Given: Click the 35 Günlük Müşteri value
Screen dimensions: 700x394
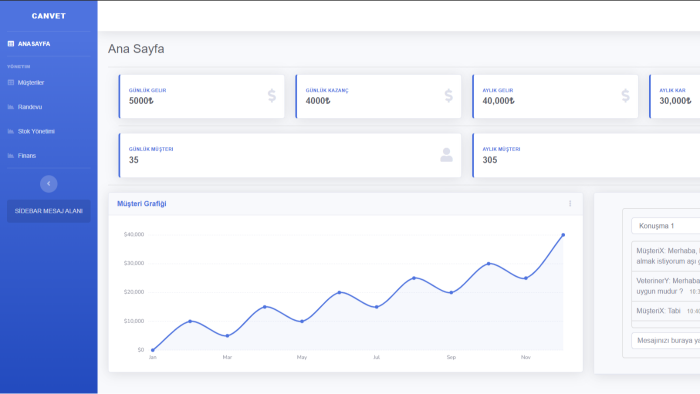Looking at the screenshot, I should 133,160.
